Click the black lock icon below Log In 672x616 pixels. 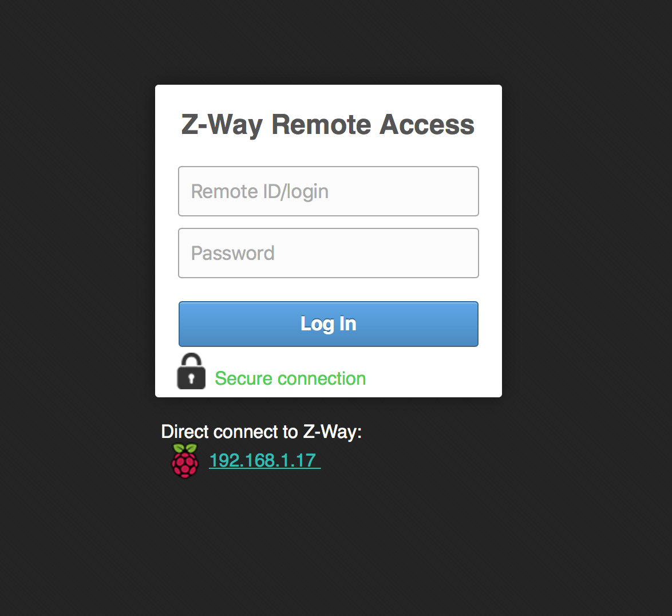pos(191,372)
